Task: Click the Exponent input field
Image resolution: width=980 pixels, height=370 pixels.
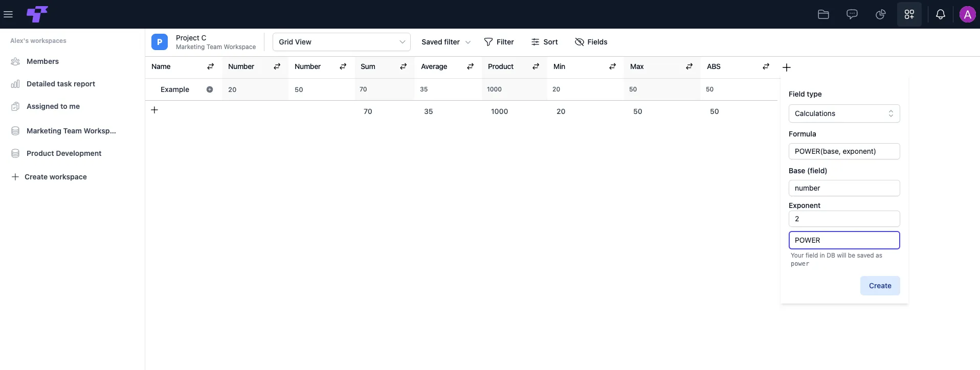Action: [x=844, y=219]
